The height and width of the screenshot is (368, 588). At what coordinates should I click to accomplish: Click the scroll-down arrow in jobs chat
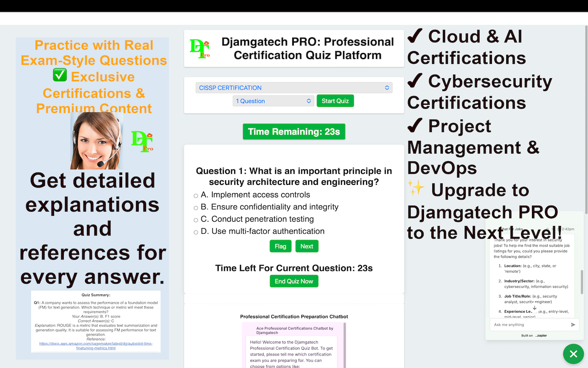coord(534,308)
